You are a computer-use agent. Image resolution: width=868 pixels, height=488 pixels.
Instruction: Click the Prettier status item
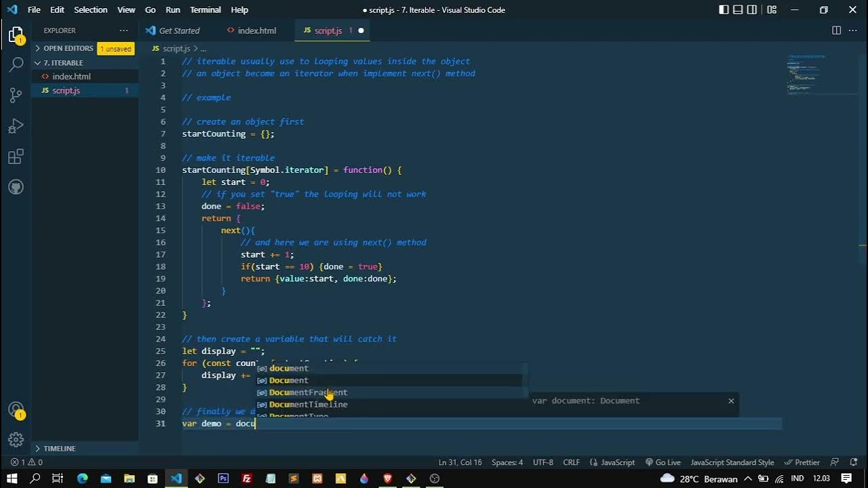[x=802, y=462]
